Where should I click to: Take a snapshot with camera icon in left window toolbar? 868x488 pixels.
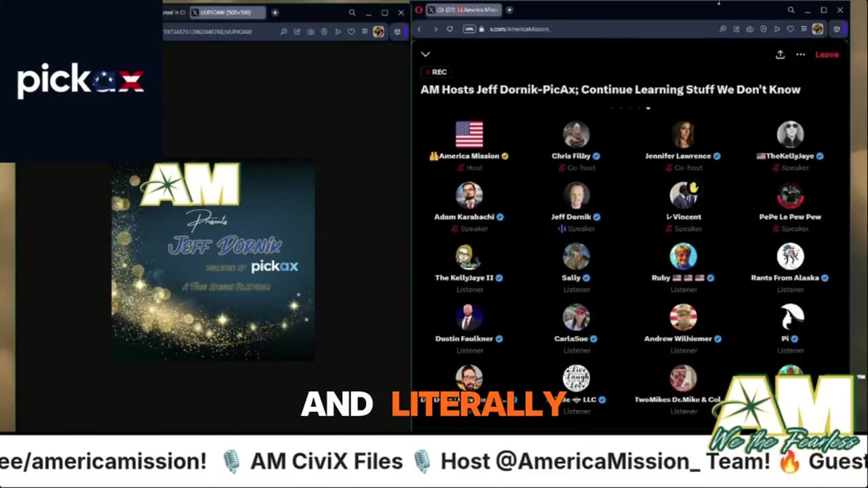(311, 31)
